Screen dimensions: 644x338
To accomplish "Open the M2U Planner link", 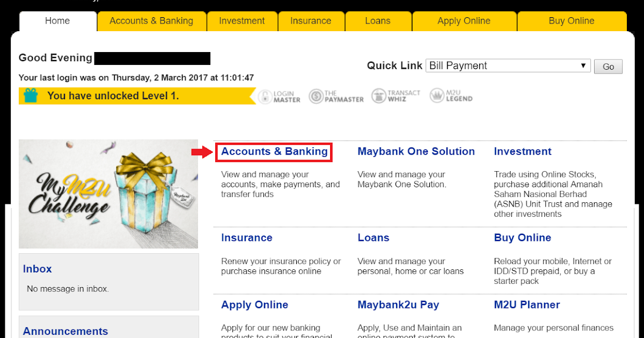I will coord(526,305).
